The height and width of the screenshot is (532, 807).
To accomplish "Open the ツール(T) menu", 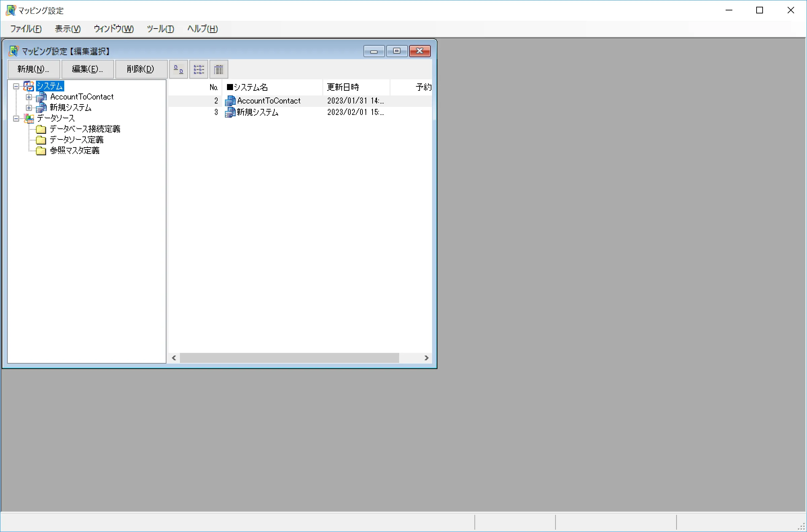I will (x=160, y=29).
